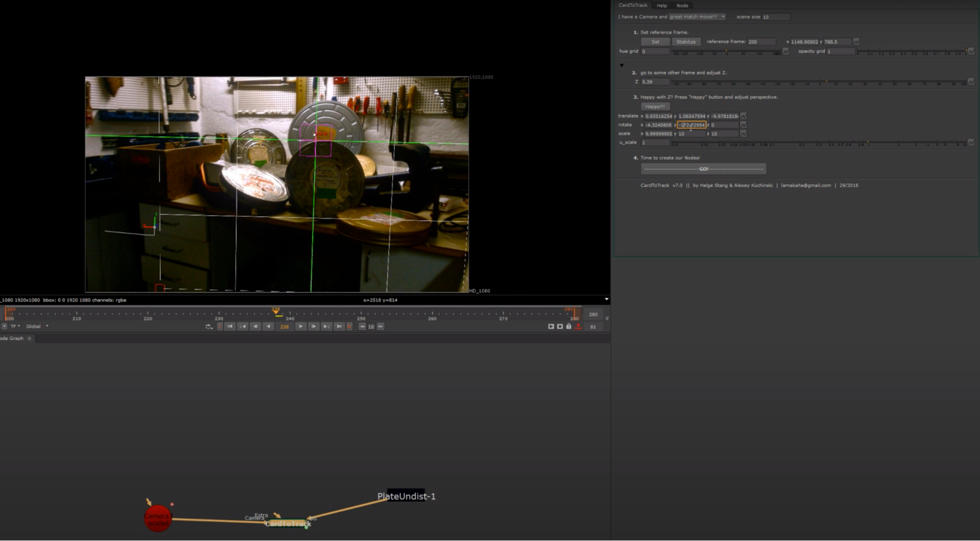Toggle the viewer lock icon

(x=568, y=327)
